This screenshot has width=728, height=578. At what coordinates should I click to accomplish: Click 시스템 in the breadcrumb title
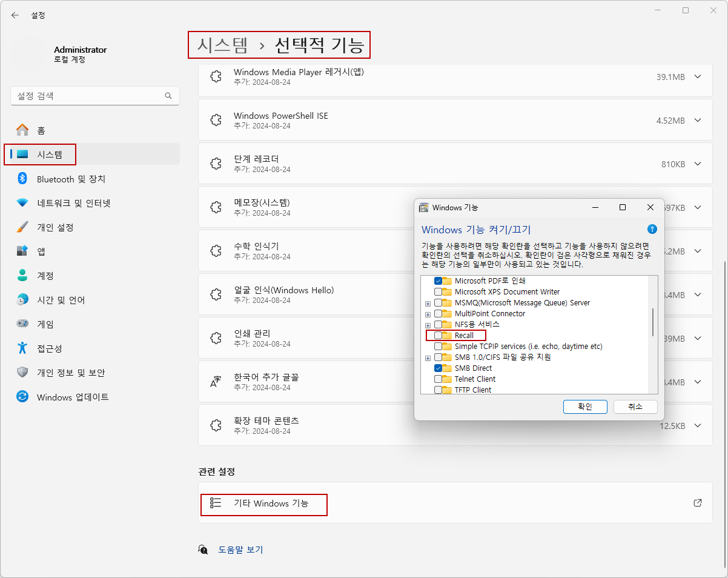click(223, 45)
